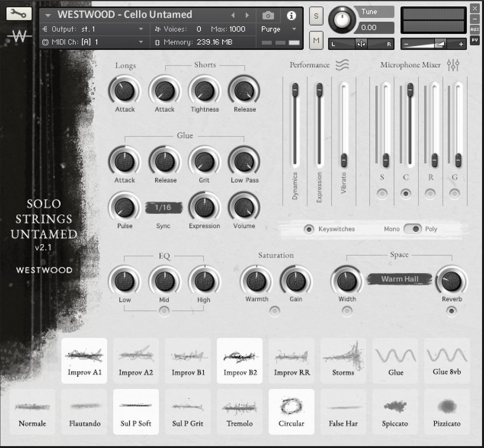Select the Normale articulation
Viewport: 484px width, 448px height.
[32, 412]
